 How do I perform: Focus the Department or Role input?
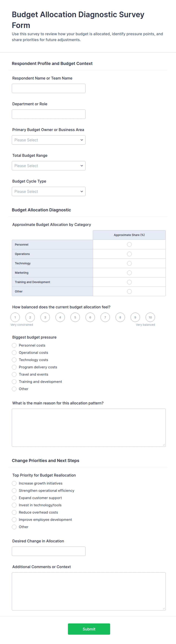(49, 114)
